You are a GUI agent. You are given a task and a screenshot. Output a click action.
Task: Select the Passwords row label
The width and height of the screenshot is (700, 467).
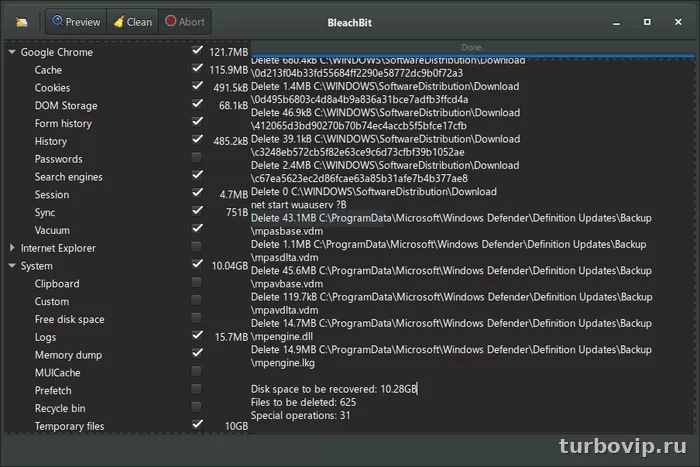pyautogui.click(x=58, y=159)
